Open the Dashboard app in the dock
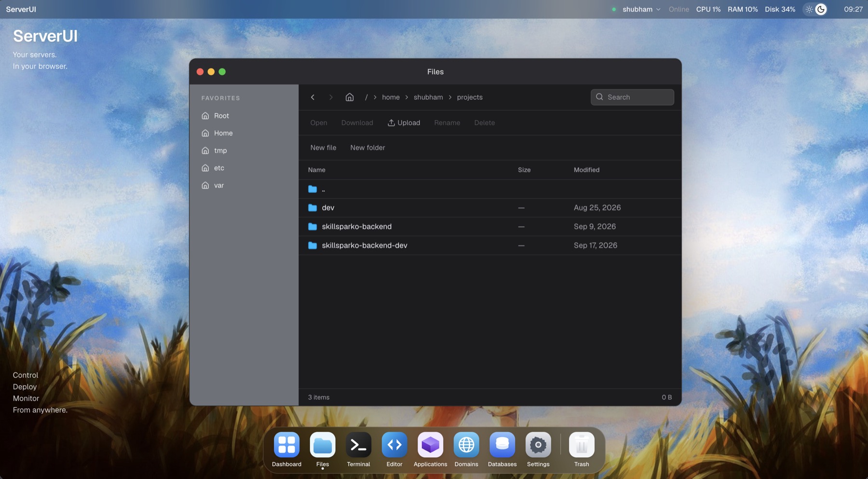This screenshot has width=868, height=479. pos(286,444)
